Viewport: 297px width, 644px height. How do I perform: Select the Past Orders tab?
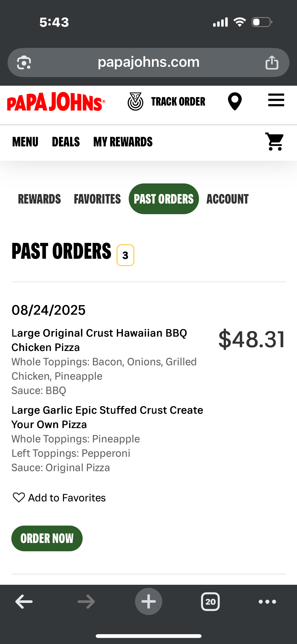coord(164,199)
